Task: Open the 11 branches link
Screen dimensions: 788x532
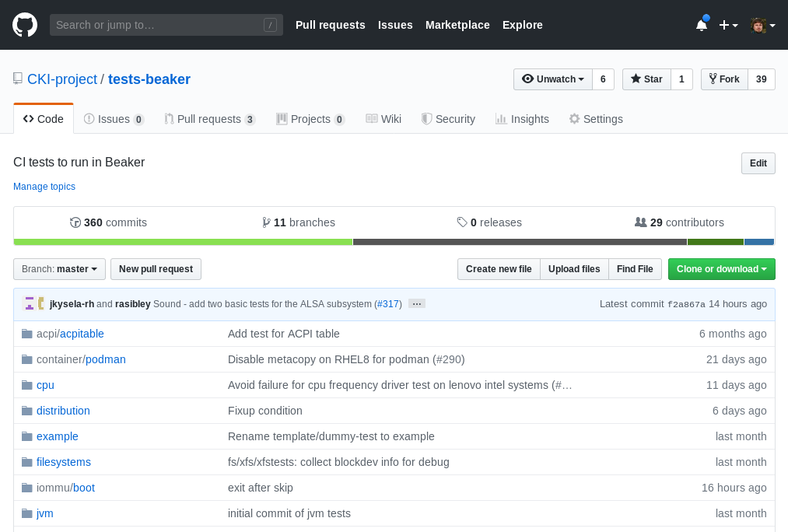Action: click(x=299, y=222)
